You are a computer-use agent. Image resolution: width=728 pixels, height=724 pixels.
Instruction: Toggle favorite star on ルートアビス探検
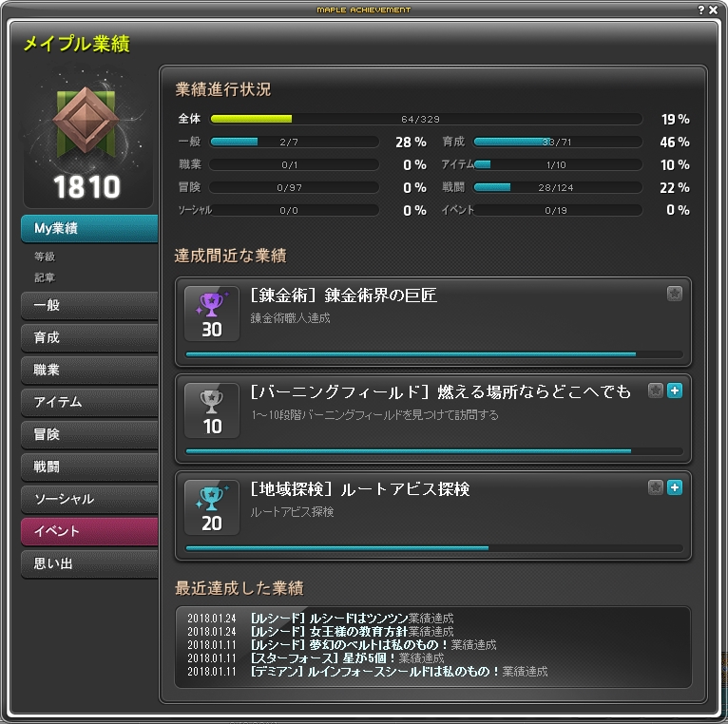click(656, 487)
